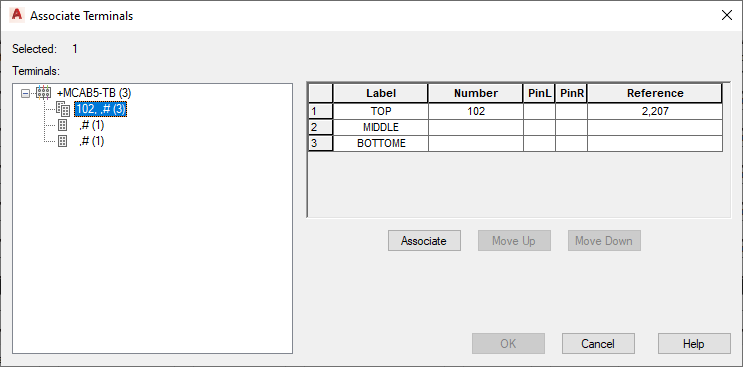Click the Label column header
743x367 pixels.
(x=381, y=93)
